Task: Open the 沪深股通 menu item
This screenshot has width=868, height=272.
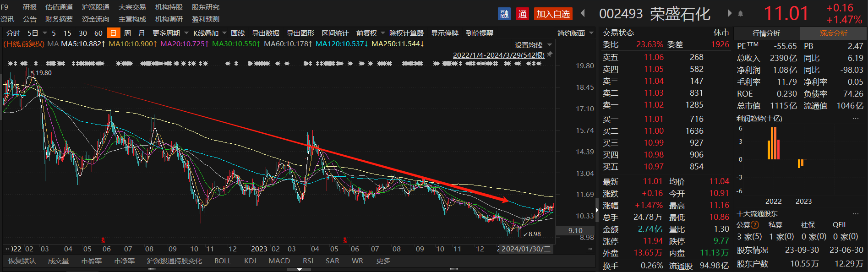Action: [x=96, y=7]
